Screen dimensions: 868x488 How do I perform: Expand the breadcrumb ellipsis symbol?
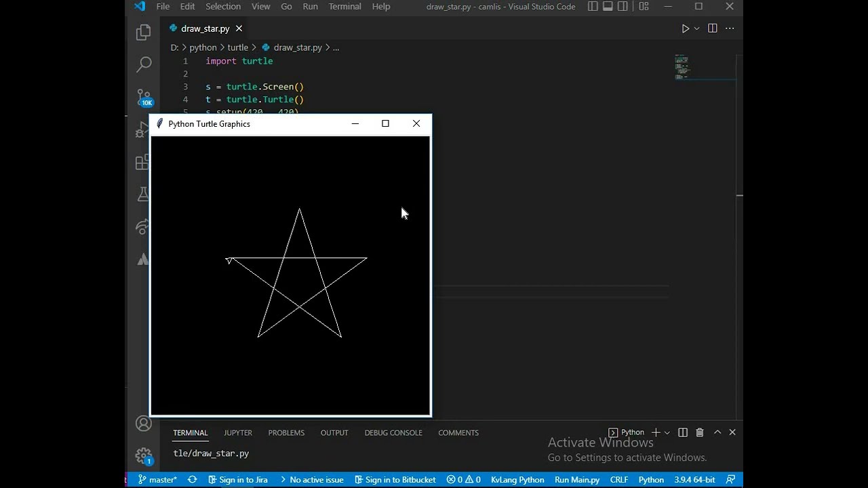pyautogui.click(x=336, y=47)
